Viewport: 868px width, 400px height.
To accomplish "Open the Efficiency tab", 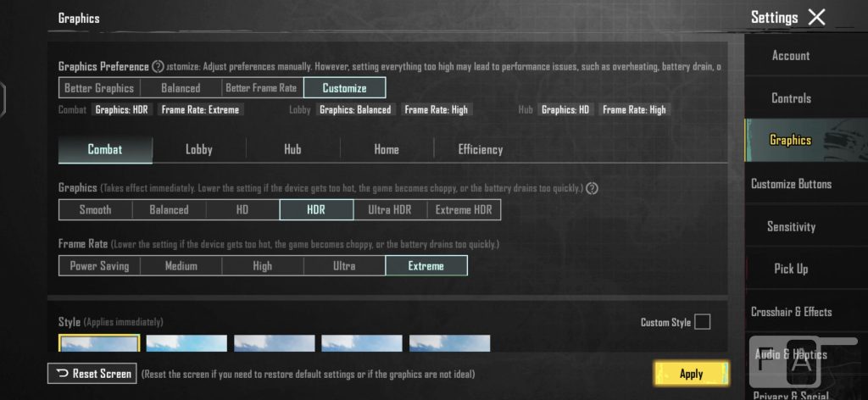I will point(480,150).
